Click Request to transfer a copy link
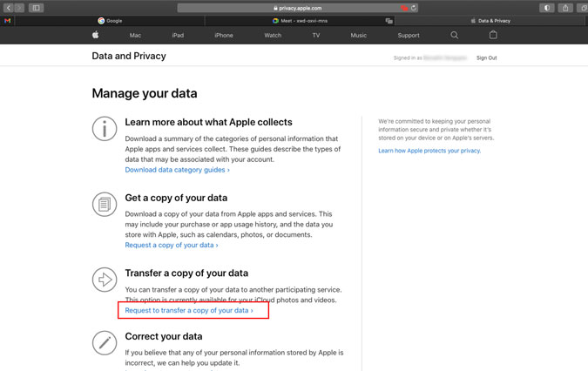Viewport: 588px width, 371px height. [x=189, y=310]
